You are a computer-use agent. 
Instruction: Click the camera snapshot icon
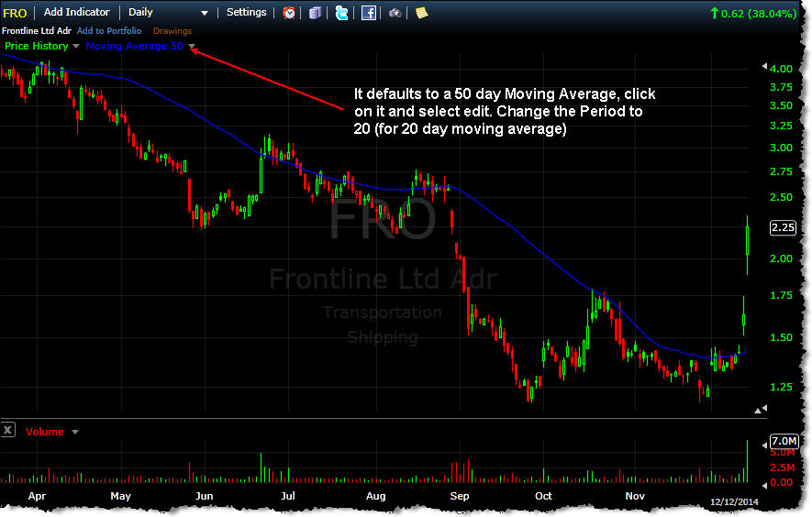pos(395,13)
